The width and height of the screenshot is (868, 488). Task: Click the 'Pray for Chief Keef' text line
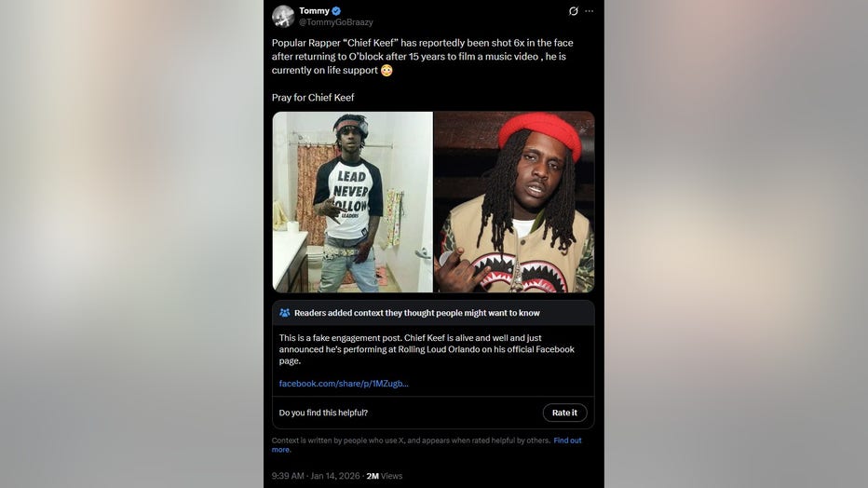(x=313, y=98)
